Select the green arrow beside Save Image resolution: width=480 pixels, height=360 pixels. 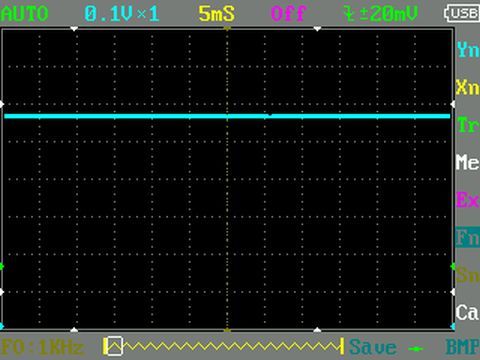point(415,349)
